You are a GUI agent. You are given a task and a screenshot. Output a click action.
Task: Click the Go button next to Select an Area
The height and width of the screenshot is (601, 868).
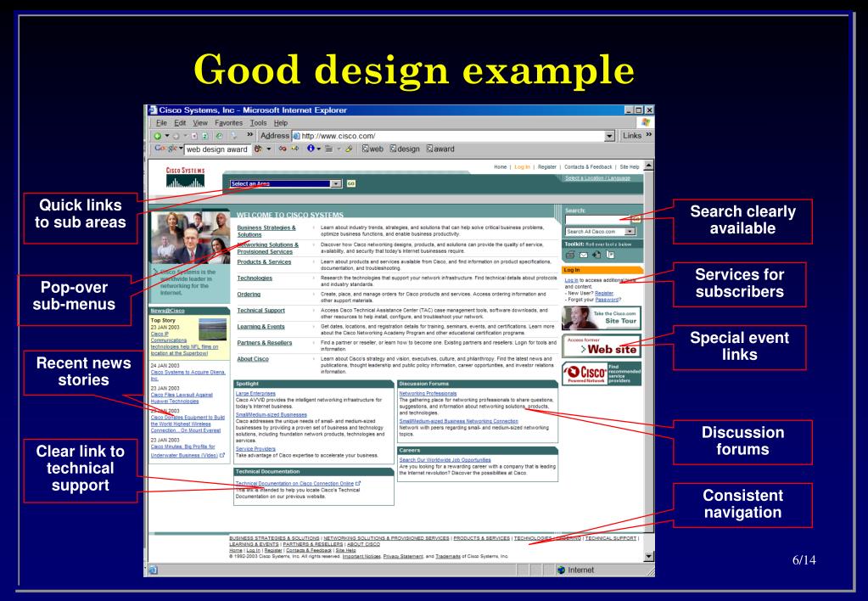351,183
